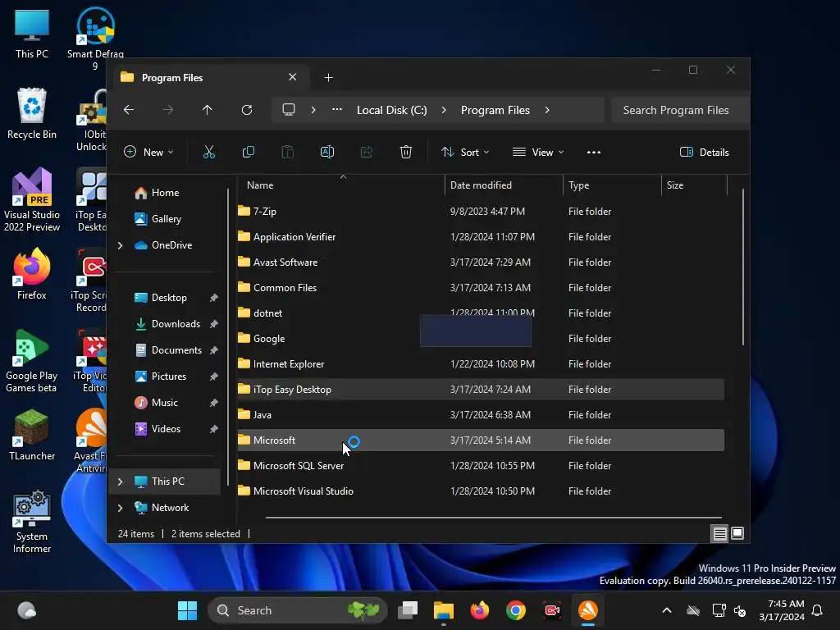Open Avast icon in taskbar
This screenshot has height=630, width=840.
pyautogui.click(x=587, y=610)
